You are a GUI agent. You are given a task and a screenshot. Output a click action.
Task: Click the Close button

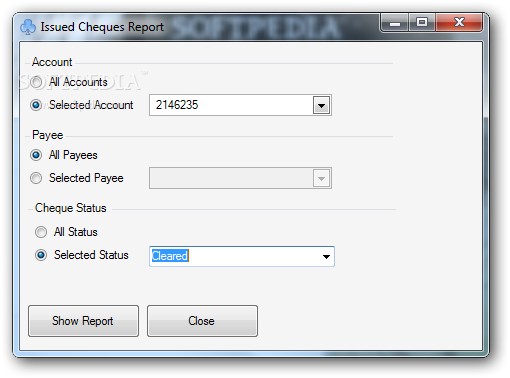coord(202,321)
